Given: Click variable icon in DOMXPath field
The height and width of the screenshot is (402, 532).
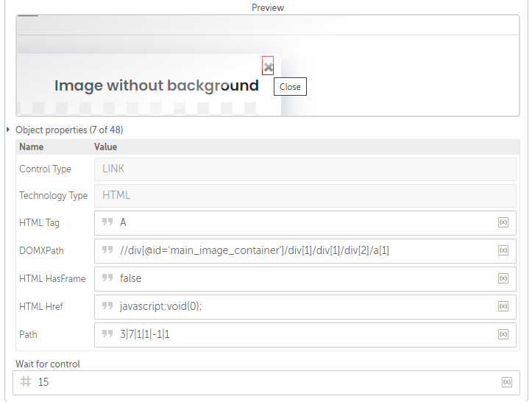Looking at the screenshot, I should tap(503, 250).
